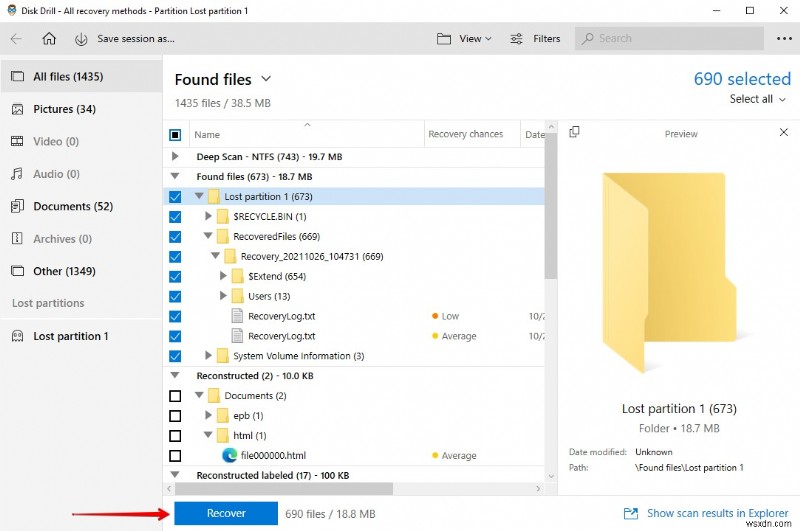This screenshot has width=800, height=531.
Task: Uncheck the $RECYCLE.BIN (1) checkbox
Action: pyautogui.click(x=175, y=216)
